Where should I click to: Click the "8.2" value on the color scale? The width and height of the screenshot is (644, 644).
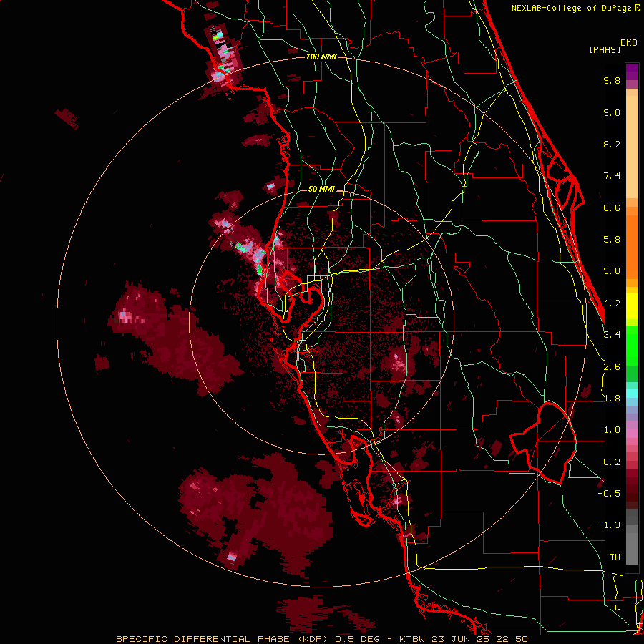[x=612, y=144]
